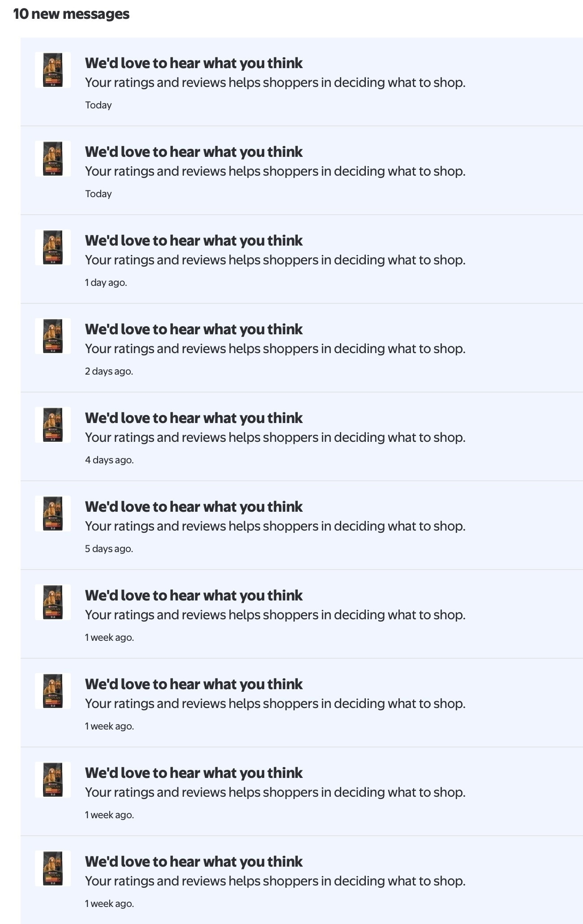The height and width of the screenshot is (924, 583).
Task: Click the 4 days ago timestamp
Action: tap(109, 460)
